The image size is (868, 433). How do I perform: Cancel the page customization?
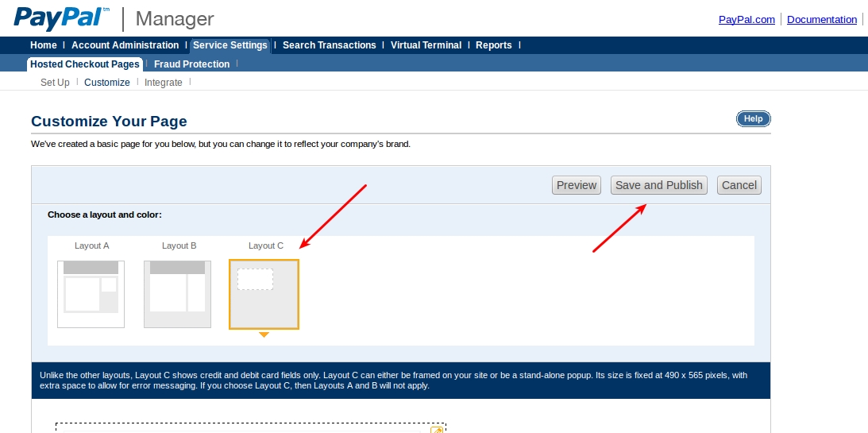pyautogui.click(x=739, y=185)
